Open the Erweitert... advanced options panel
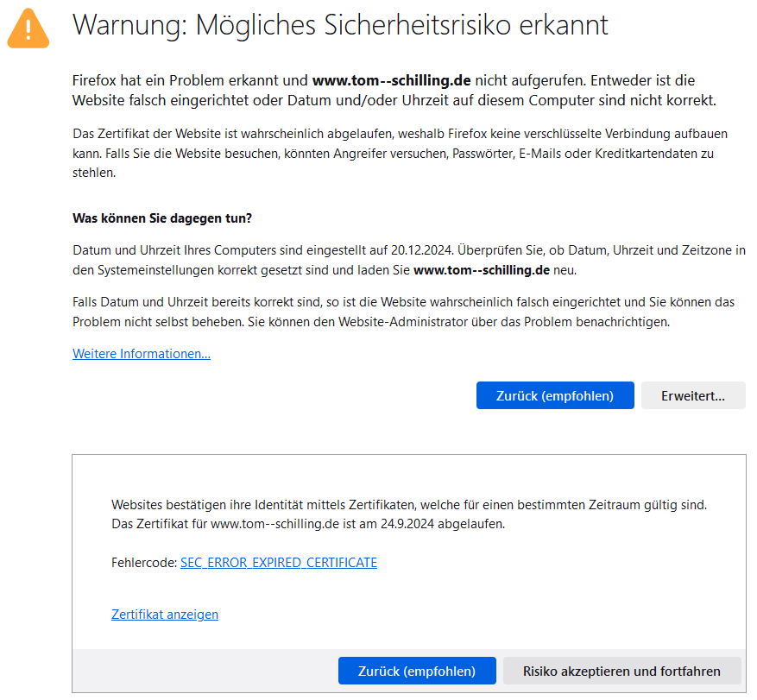The width and height of the screenshot is (757, 700). coord(693,395)
